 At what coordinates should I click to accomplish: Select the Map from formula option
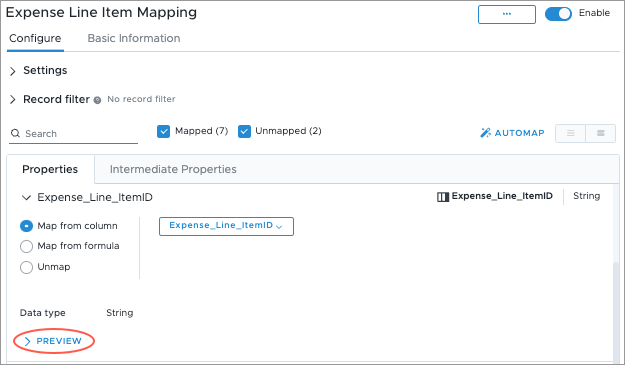(26, 246)
